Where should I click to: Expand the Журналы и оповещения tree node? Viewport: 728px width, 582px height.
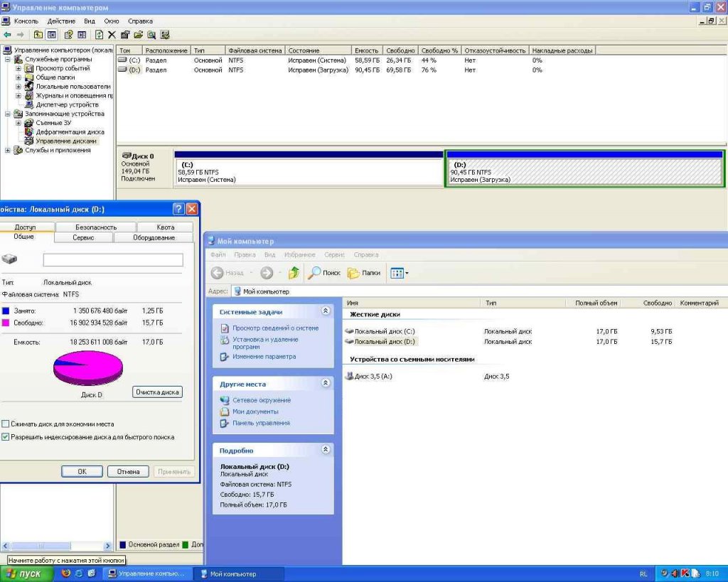point(18,96)
